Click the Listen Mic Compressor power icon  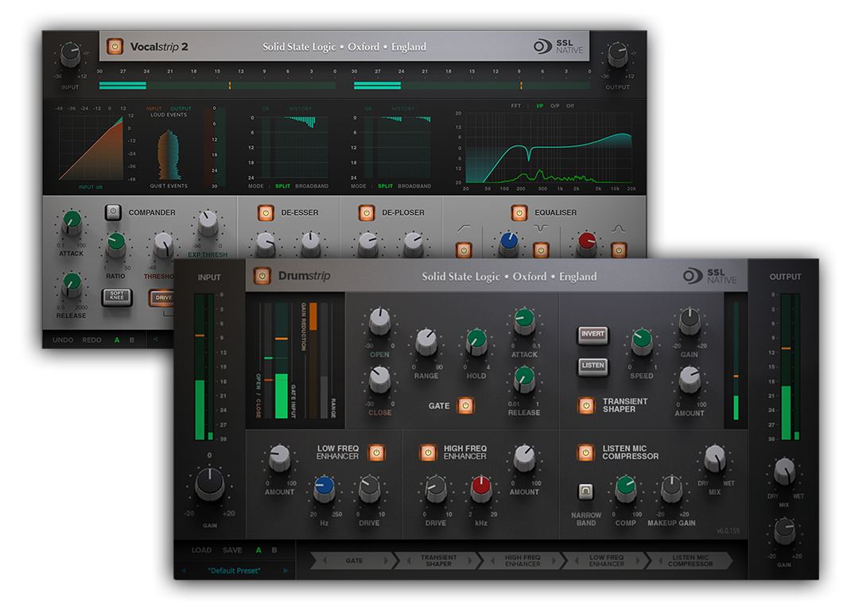[x=585, y=451]
